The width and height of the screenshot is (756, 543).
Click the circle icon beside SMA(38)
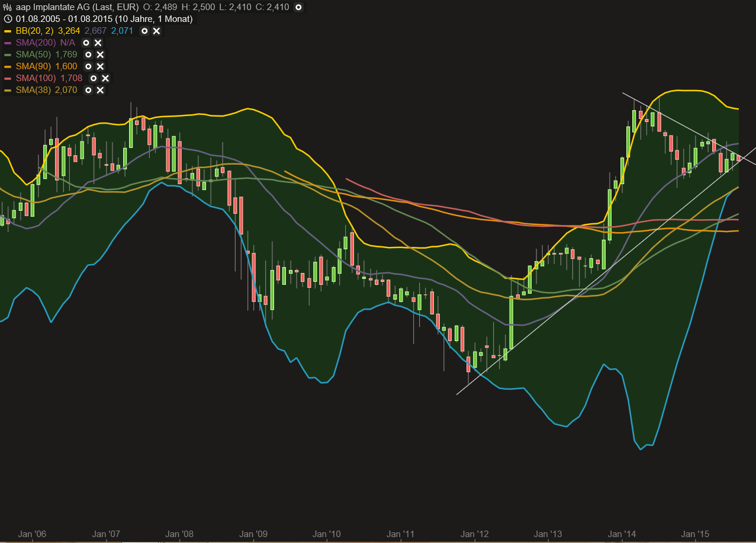[88, 90]
